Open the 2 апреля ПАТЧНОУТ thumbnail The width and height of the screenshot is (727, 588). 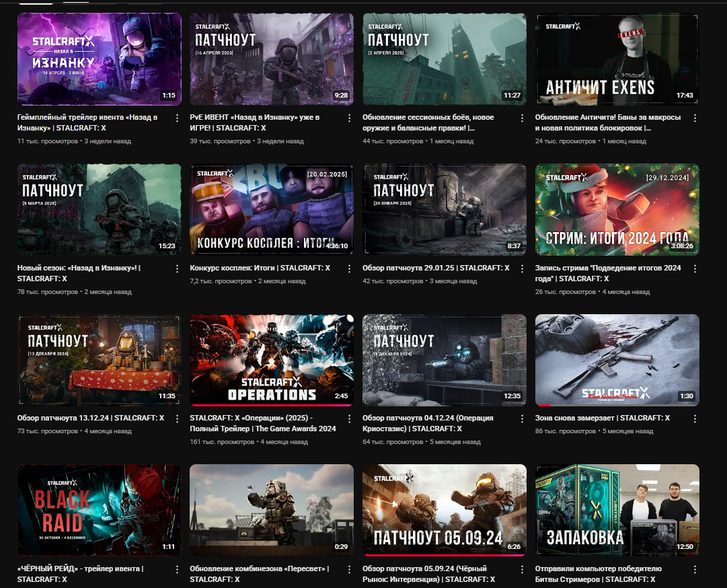tap(444, 59)
